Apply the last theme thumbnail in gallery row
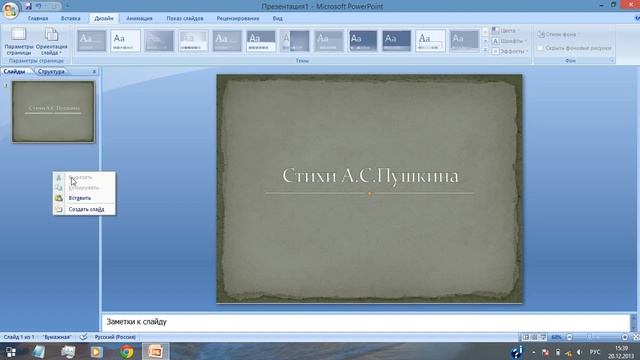This screenshot has height=360, width=640. pyautogui.click(x=464, y=41)
